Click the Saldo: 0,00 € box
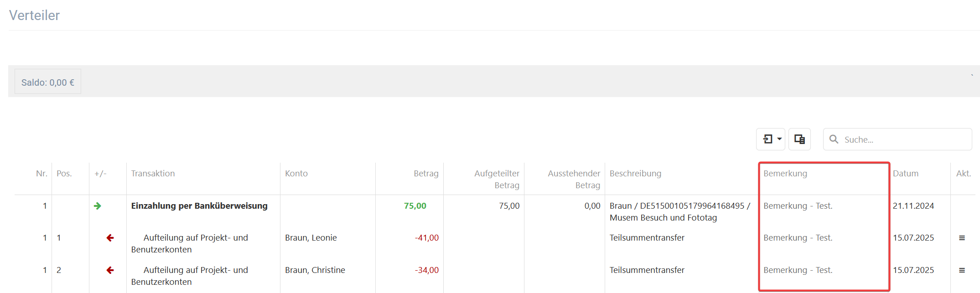Image resolution: width=980 pixels, height=293 pixels. click(48, 82)
